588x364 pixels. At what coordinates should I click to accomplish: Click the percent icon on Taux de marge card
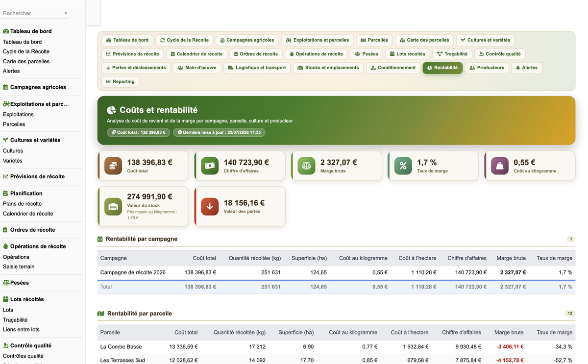403,166
